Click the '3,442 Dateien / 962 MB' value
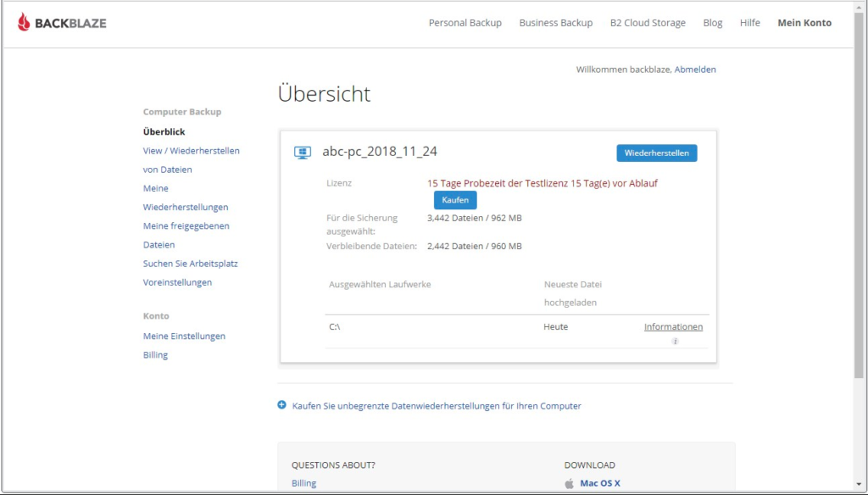Screen dimensions: 868x495 475,218
